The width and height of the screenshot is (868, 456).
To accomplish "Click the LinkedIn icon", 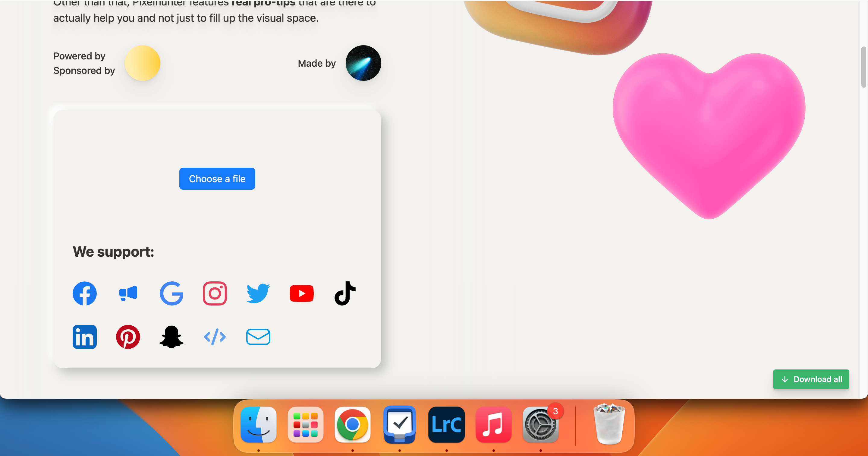I will pyautogui.click(x=85, y=337).
